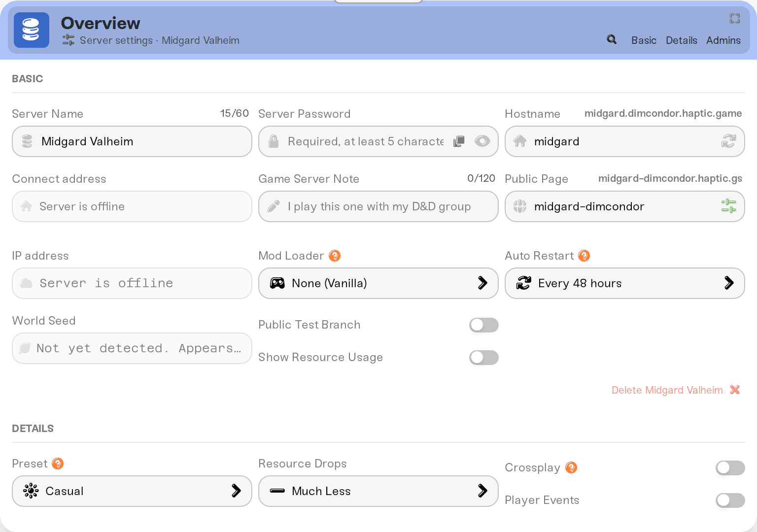Open the Mod Loader None (Vanilla) dropdown

click(378, 283)
